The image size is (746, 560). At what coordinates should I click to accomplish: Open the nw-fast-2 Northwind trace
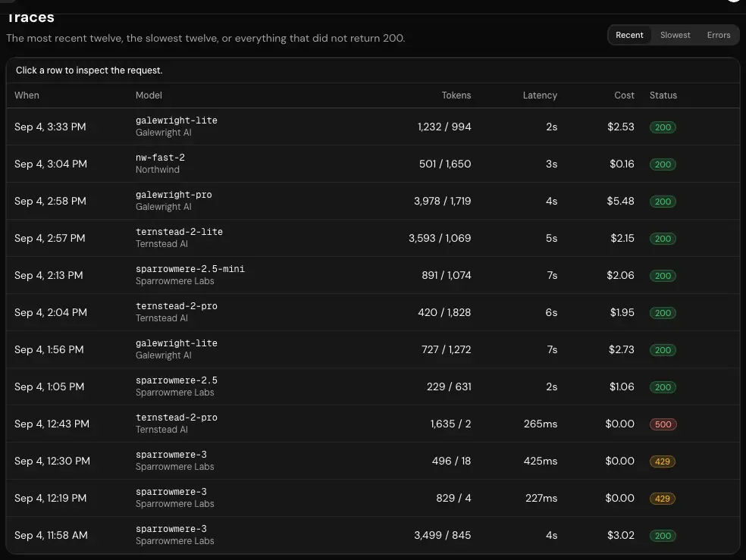(373, 164)
